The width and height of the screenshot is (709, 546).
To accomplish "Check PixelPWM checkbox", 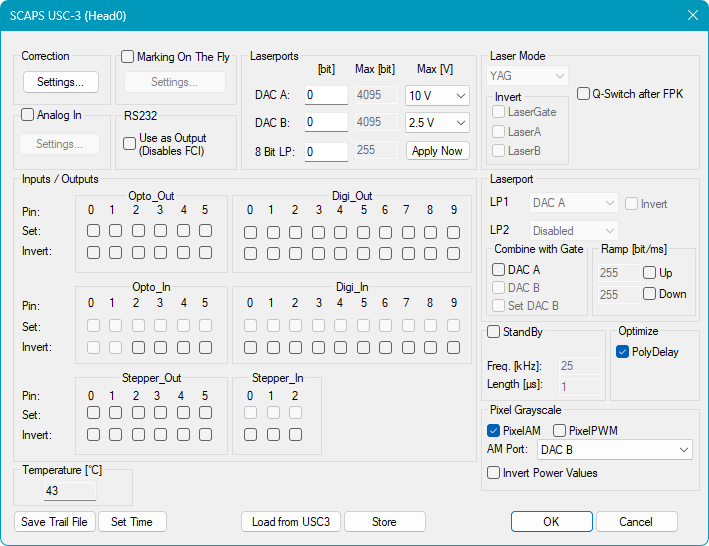I will click(559, 431).
